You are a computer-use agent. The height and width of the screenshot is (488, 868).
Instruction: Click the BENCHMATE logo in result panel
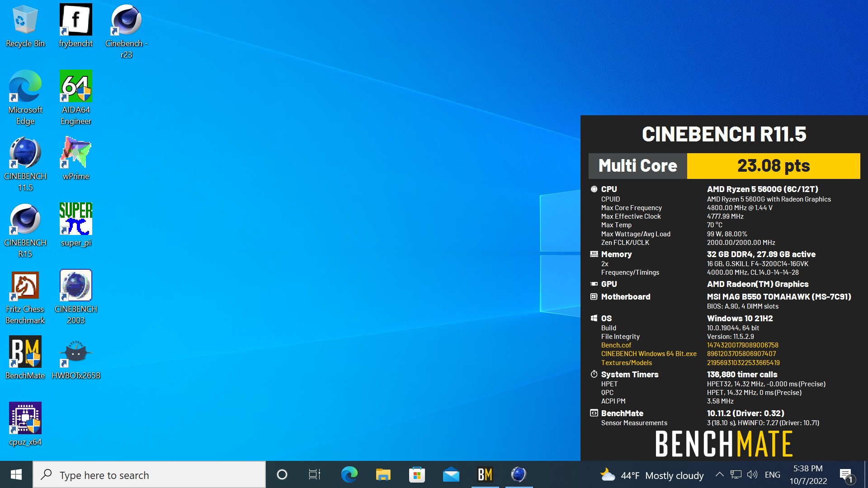(x=724, y=444)
